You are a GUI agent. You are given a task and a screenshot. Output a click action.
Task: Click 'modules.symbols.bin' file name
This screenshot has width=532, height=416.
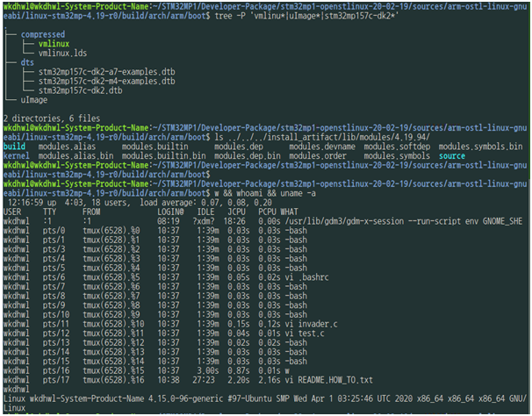[x=480, y=147]
